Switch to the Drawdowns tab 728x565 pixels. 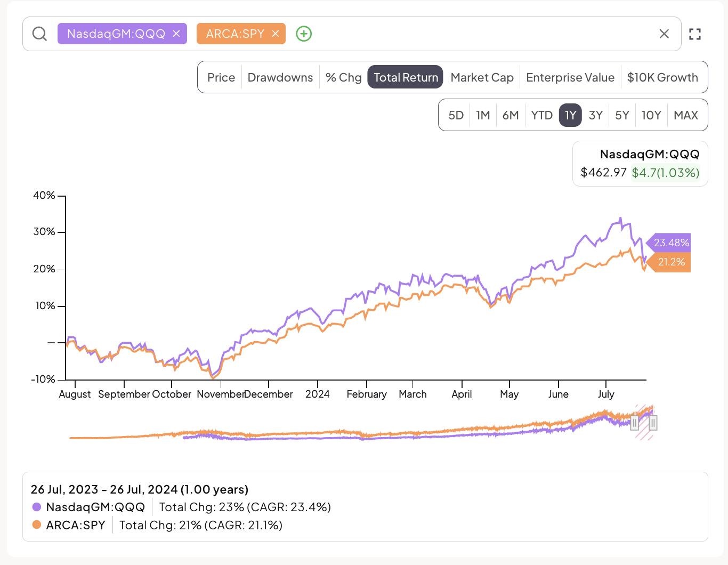coord(280,77)
